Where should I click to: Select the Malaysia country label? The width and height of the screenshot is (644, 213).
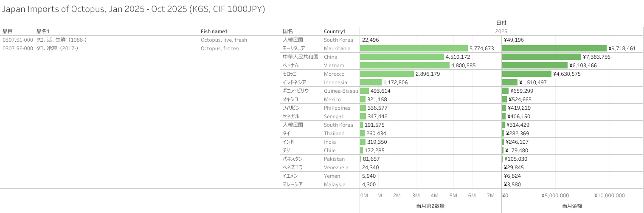click(x=335, y=185)
